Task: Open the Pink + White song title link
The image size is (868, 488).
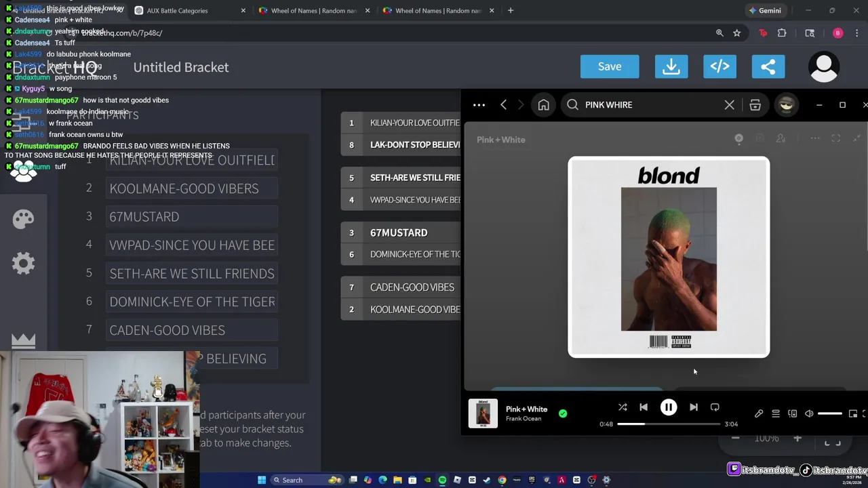Action: 526,409
